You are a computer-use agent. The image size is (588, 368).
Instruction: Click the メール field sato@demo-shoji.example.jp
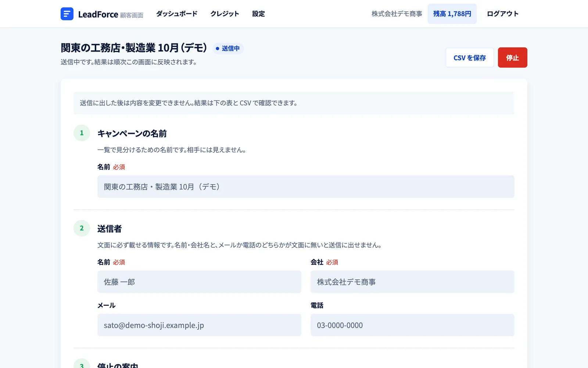coord(199,325)
